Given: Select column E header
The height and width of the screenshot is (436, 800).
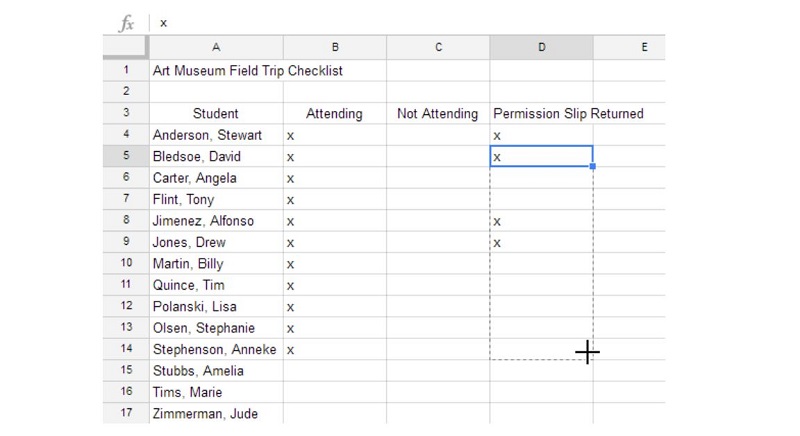Looking at the screenshot, I should tap(630, 47).
